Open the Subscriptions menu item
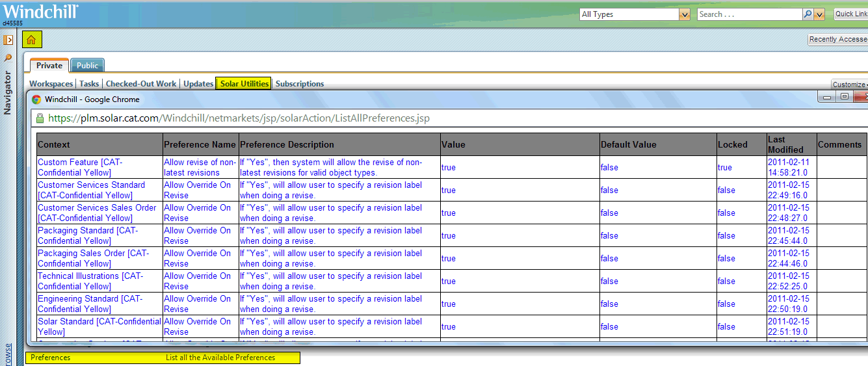The image size is (868, 366). coord(300,84)
